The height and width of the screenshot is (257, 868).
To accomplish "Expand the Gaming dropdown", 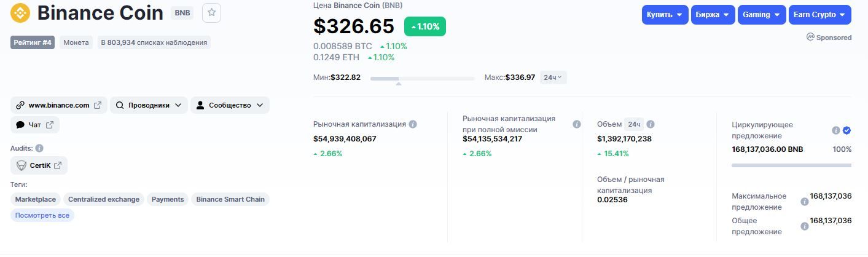I will click(x=762, y=15).
